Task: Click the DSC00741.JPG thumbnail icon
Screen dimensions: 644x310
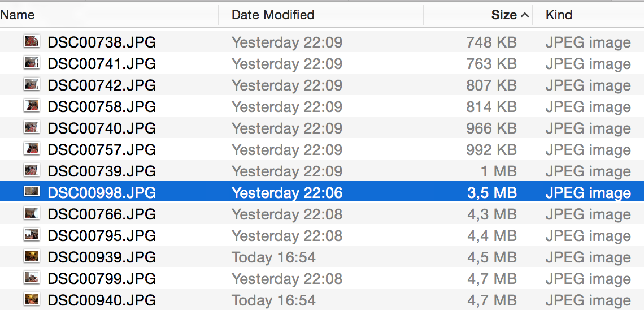Action: pyautogui.click(x=32, y=63)
